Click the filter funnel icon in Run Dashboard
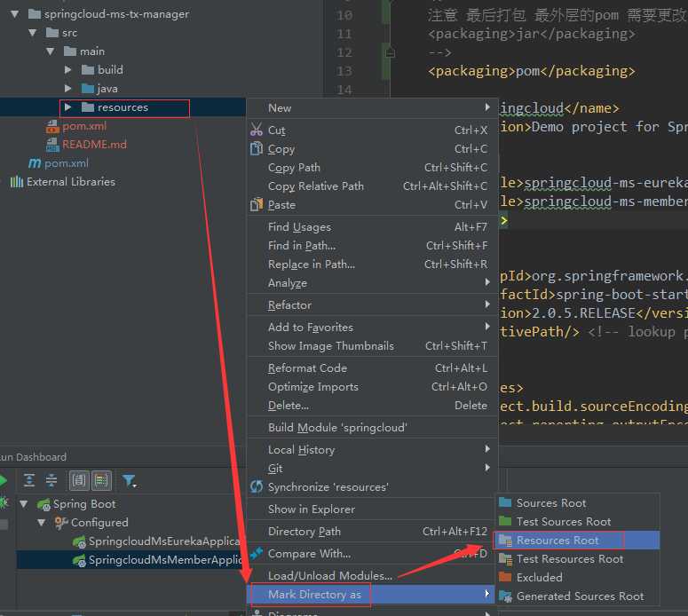The height and width of the screenshot is (616, 688). point(129,481)
